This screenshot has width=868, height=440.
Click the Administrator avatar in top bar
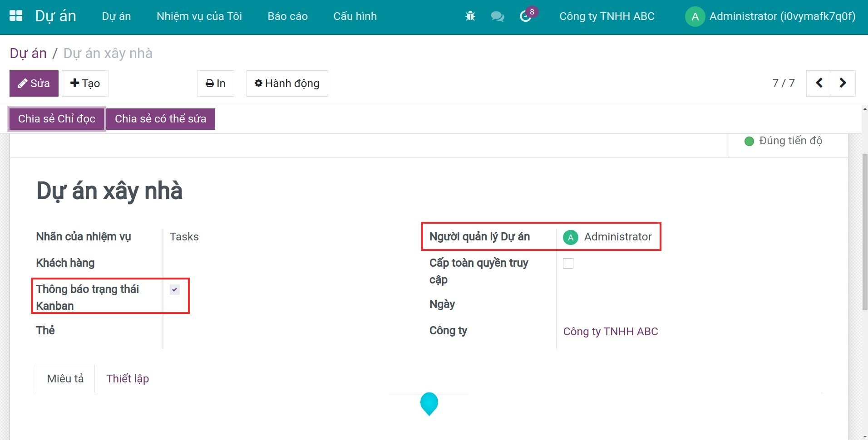695,17
